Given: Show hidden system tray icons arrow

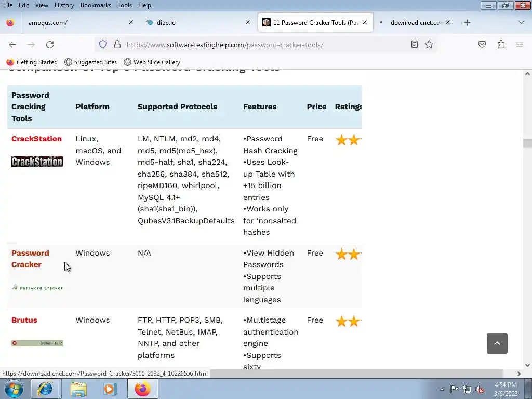Looking at the screenshot, I should coord(442,389).
